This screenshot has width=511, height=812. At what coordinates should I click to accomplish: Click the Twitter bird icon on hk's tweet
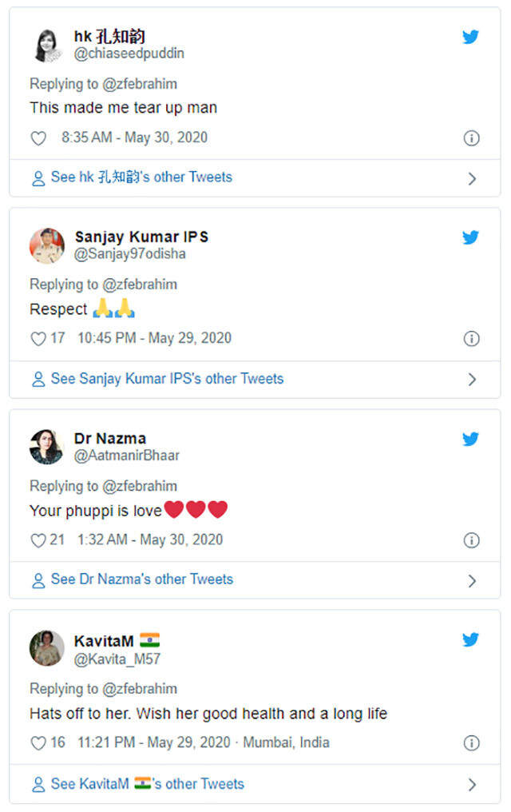click(471, 37)
